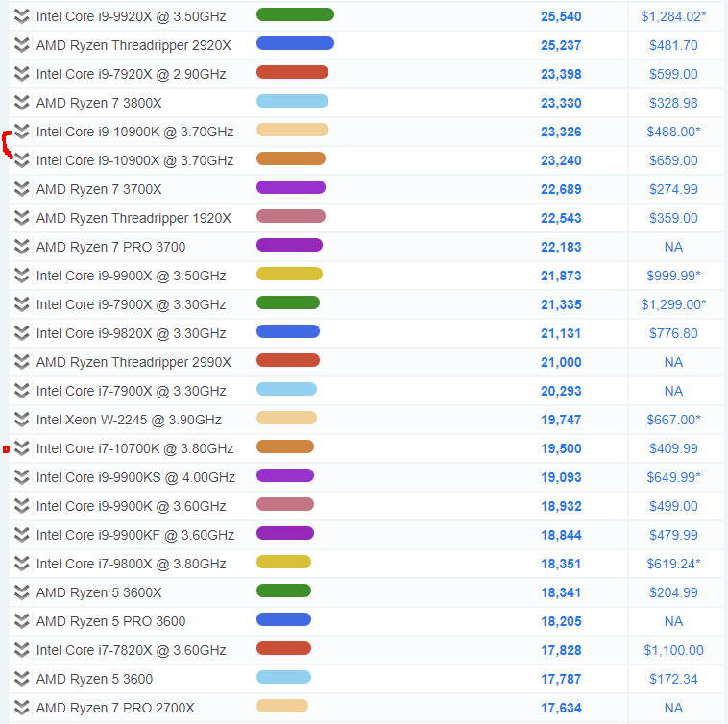728x724 pixels.
Task: Click the red bar for i7-7820X
Action: (283, 648)
